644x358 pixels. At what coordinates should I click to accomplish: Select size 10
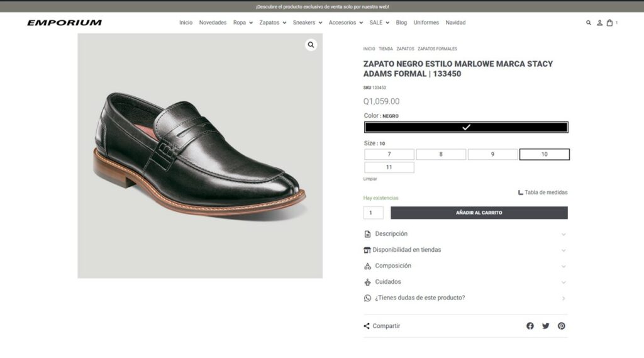click(544, 154)
